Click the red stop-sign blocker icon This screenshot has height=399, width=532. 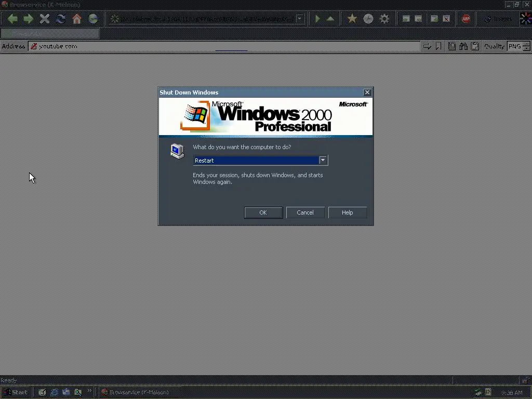click(x=466, y=19)
